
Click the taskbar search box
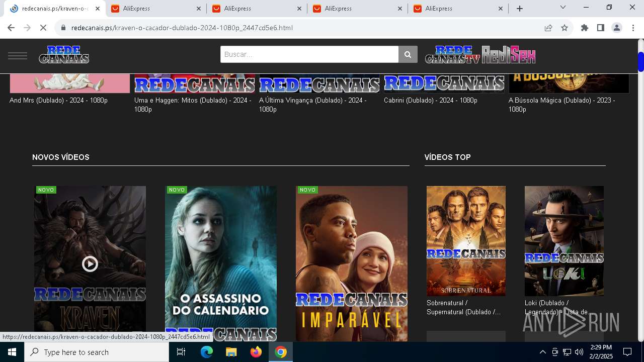tap(97, 352)
